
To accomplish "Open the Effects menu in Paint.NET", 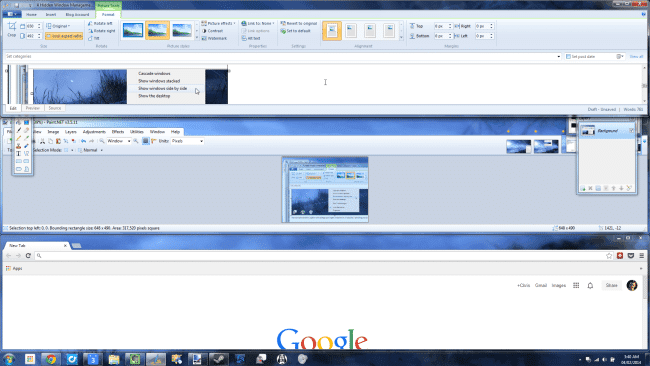I will 118,132.
